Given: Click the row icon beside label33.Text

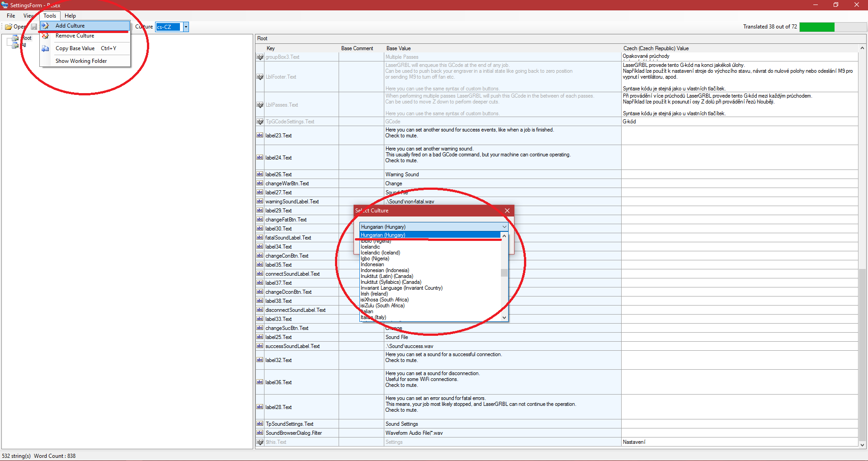Looking at the screenshot, I should point(260,319).
